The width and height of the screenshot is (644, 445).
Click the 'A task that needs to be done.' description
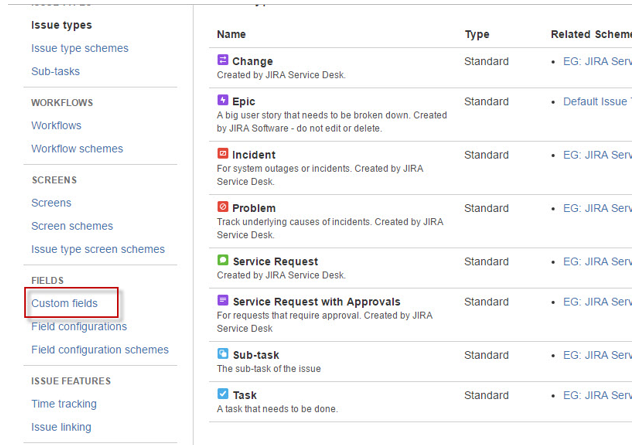pyautogui.click(x=277, y=409)
